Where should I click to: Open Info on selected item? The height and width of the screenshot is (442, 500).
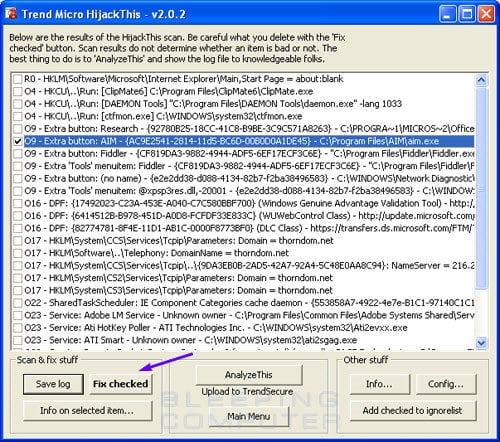87,411
